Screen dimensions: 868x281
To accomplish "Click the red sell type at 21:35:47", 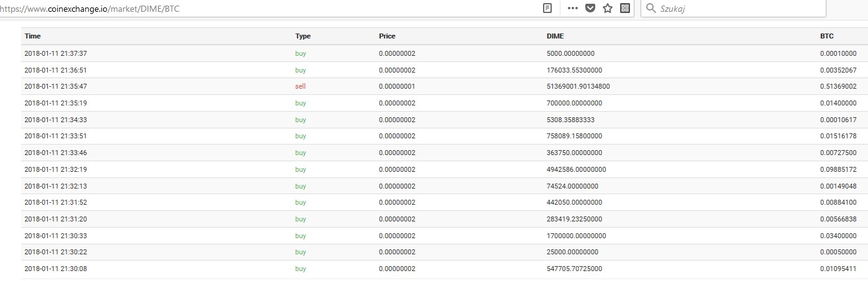I will pos(300,86).
